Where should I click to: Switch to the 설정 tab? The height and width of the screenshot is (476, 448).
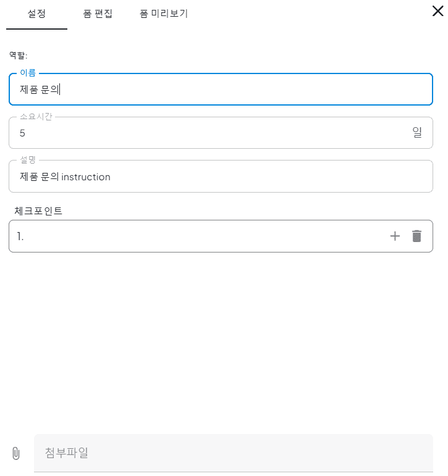pyautogui.click(x=36, y=14)
